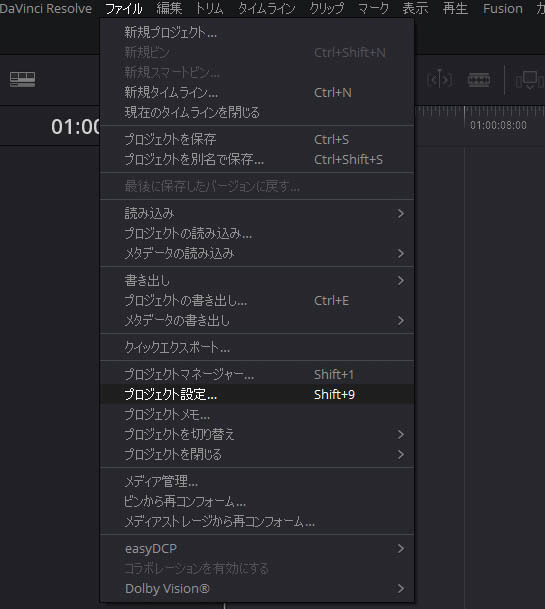Viewport: 545px width, 609px height.
Task: Select the blade edit mode icon
Action: (479, 80)
